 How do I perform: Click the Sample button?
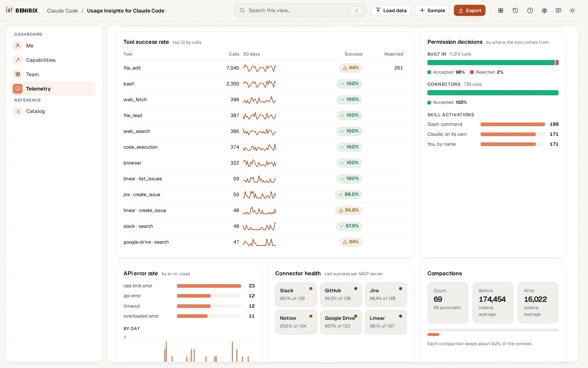(433, 10)
